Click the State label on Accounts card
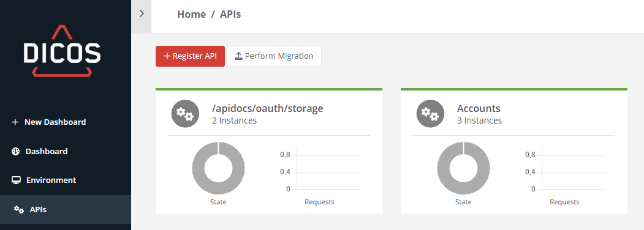The height and width of the screenshot is (230, 644). point(463,202)
